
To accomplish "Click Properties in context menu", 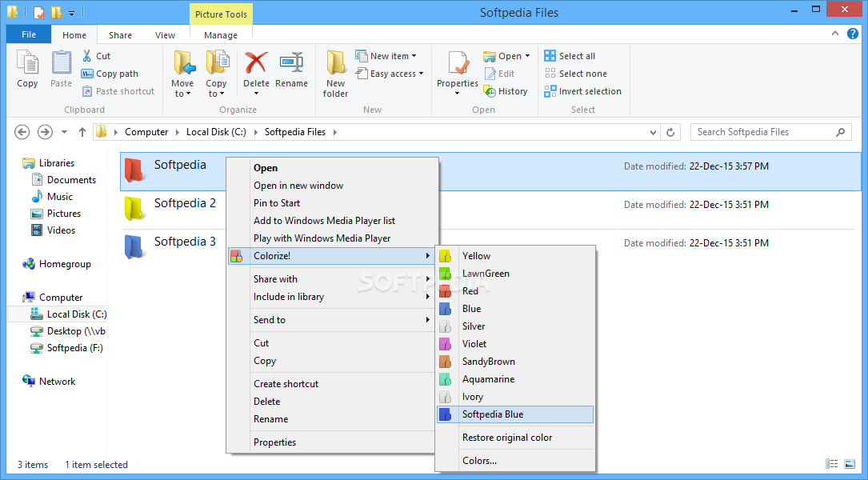I will (x=331, y=442).
